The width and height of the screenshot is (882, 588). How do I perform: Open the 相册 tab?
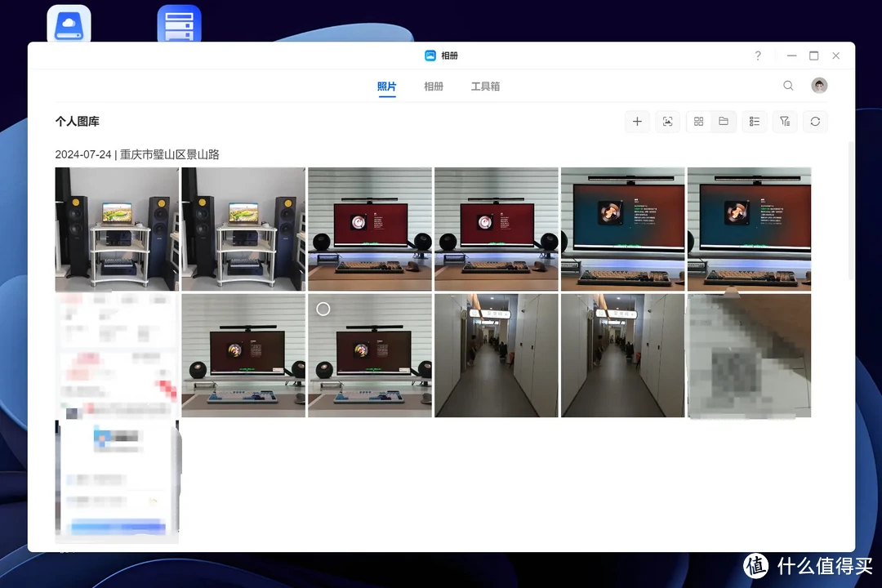pos(434,87)
